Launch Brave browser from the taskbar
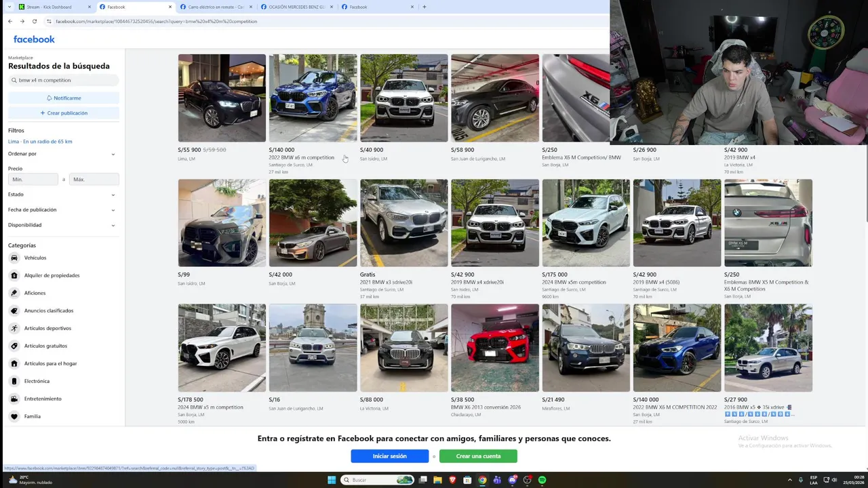868x488 pixels. coord(452,480)
